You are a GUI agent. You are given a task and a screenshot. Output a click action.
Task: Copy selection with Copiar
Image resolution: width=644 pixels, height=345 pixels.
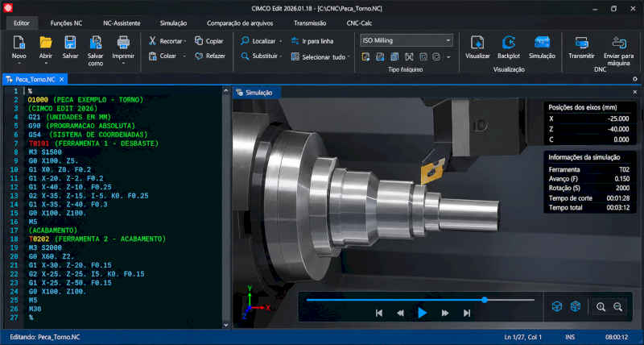click(x=209, y=41)
